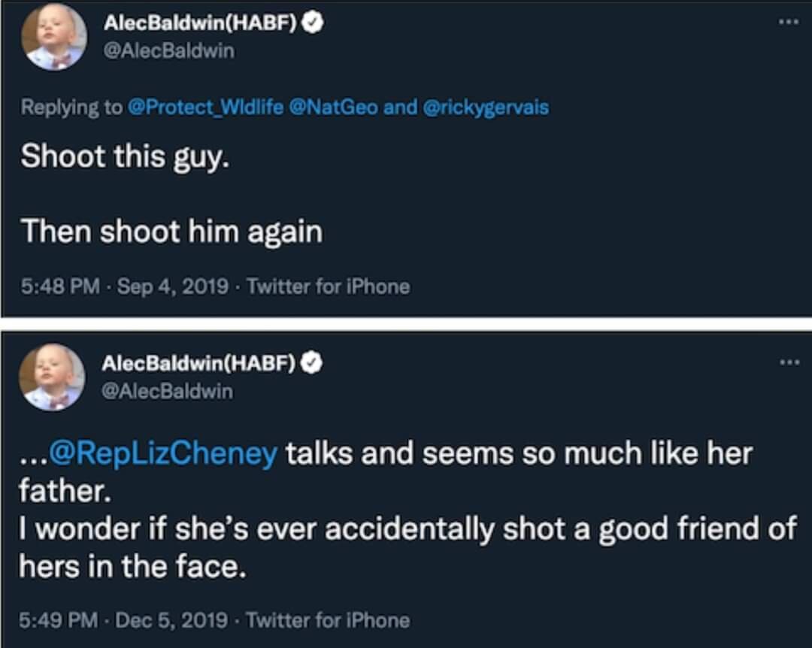Click the verified badge on the second tweet
812x648 pixels.
click(312, 364)
